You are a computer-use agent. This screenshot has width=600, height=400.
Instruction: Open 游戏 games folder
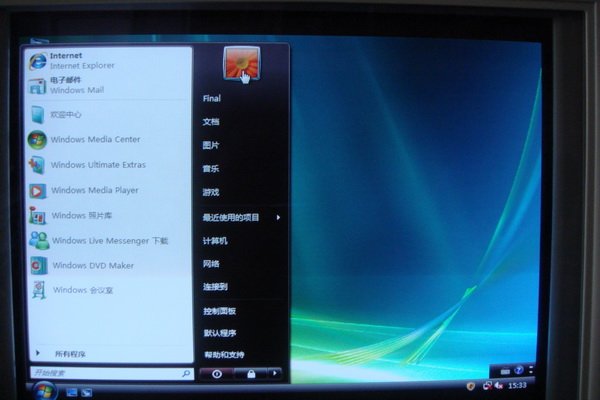click(x=211, y=192)
